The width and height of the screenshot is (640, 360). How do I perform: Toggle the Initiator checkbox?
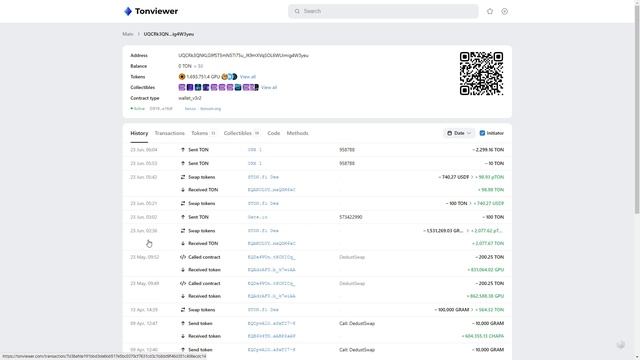482,133
